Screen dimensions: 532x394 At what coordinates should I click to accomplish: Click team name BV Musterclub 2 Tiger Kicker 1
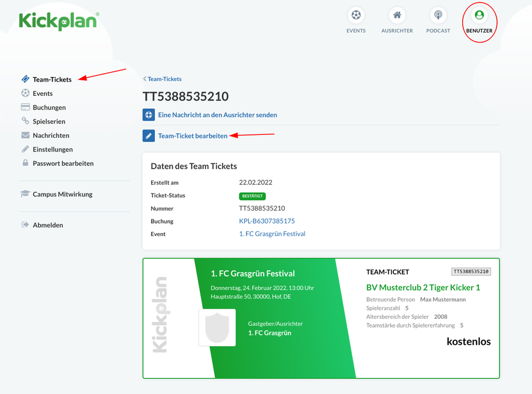pyautogui.click(x=423, y=288)
